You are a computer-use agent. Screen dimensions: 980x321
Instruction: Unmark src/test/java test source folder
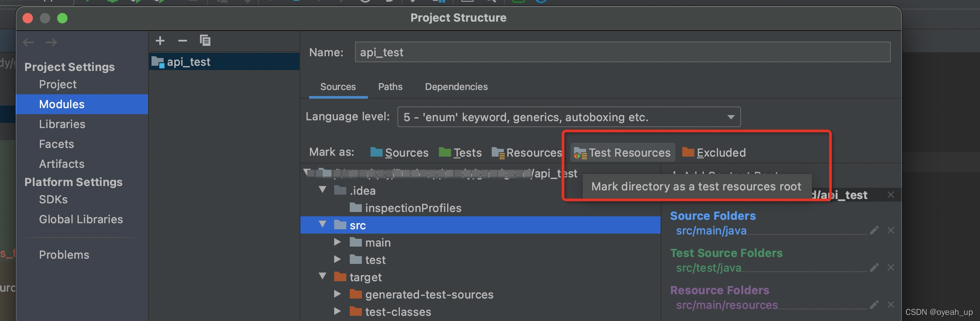pyautogui.click(x=890, y=268)
